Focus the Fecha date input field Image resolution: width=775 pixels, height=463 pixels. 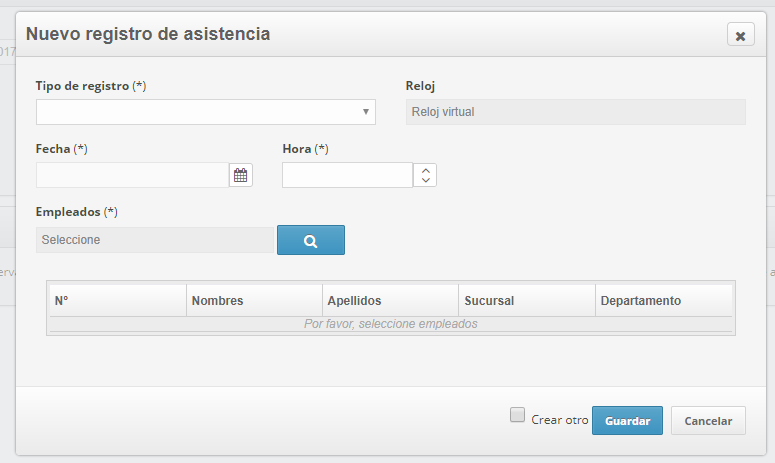pyautogui.click(x=132, y=175)
